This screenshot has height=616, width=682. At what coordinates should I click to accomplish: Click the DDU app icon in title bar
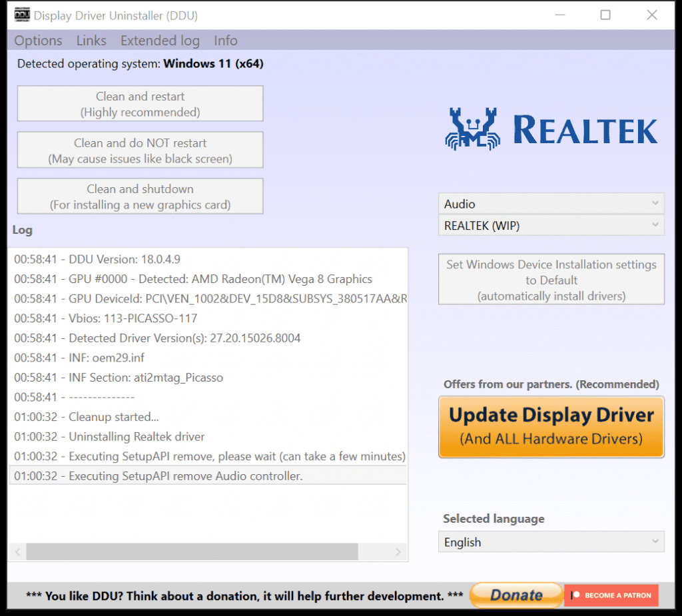[x=22, y=15]
